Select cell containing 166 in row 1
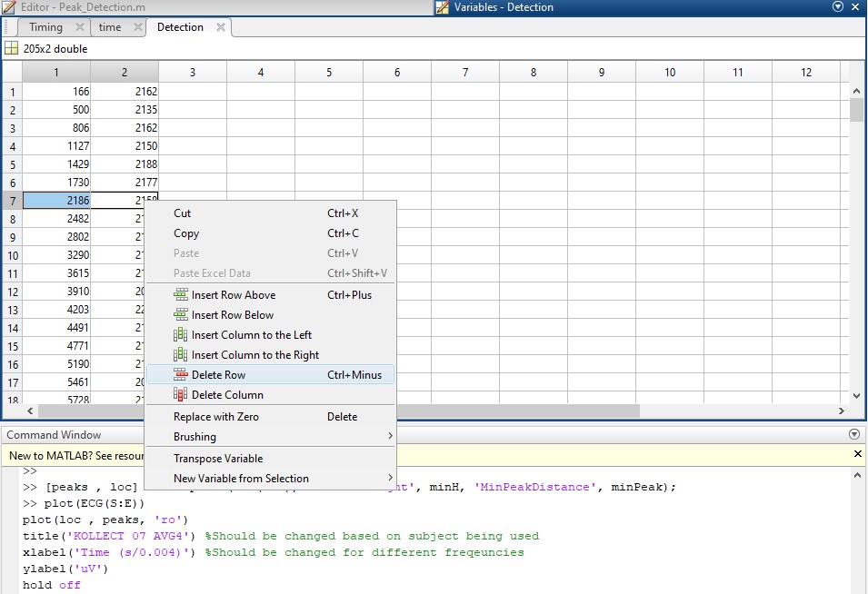Image resolution: width=868 pixels, height=594 pixels. pyautogui.click(x=56, y=92)
